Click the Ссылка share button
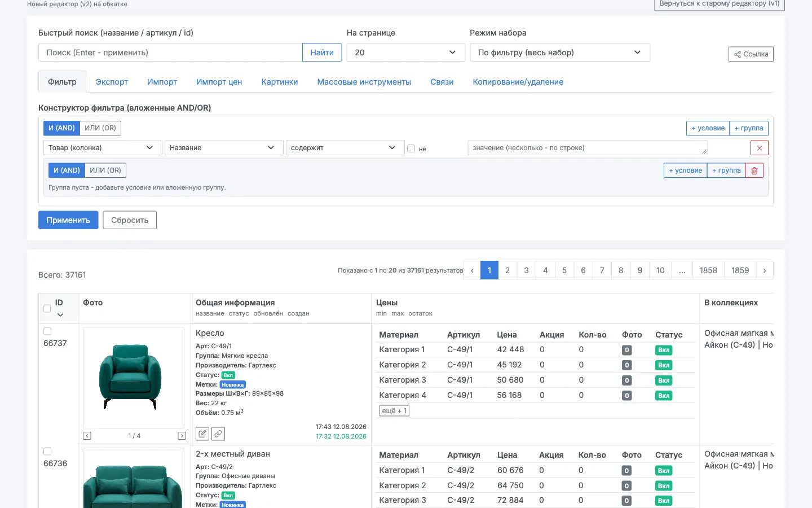The image size is (812, 508). pyautogui.click(x=751, y=54)
